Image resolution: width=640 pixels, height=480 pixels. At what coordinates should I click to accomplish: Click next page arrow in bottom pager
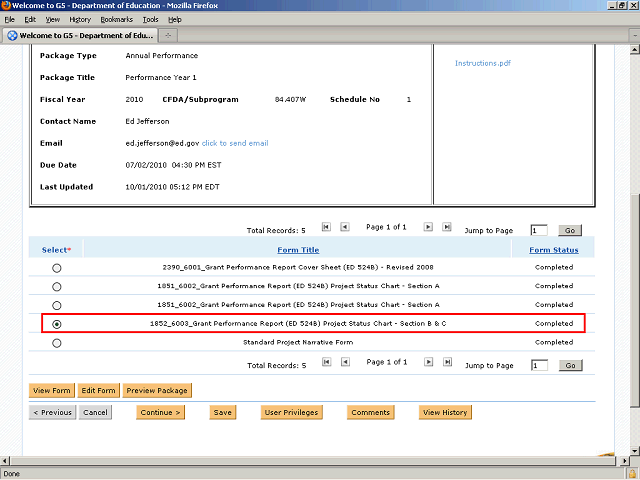pos(429,364)
